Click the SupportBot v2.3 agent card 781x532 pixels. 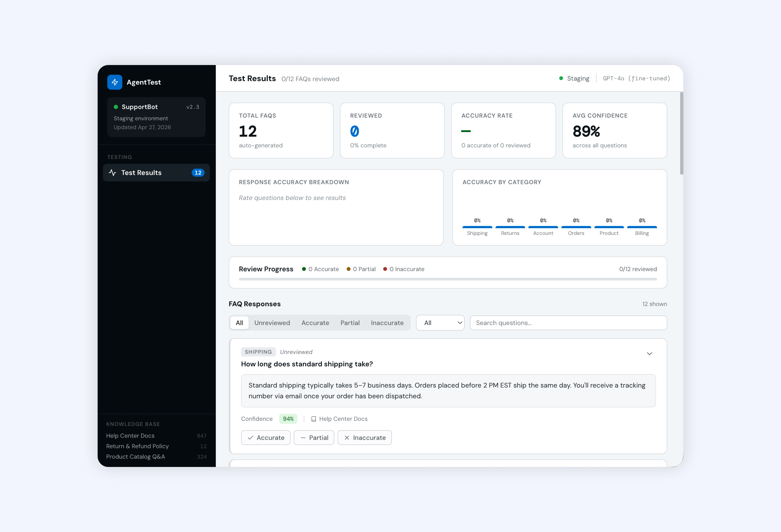pyautogui.click(x=156, y=117)
